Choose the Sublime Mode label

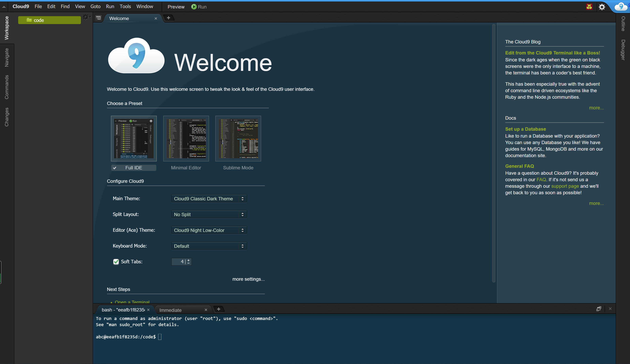238,168
